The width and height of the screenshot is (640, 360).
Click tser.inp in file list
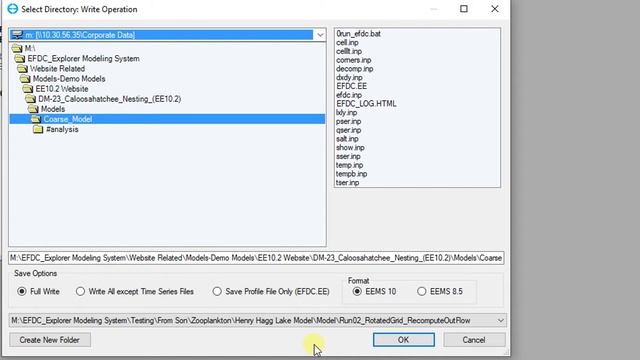point(348,183)
